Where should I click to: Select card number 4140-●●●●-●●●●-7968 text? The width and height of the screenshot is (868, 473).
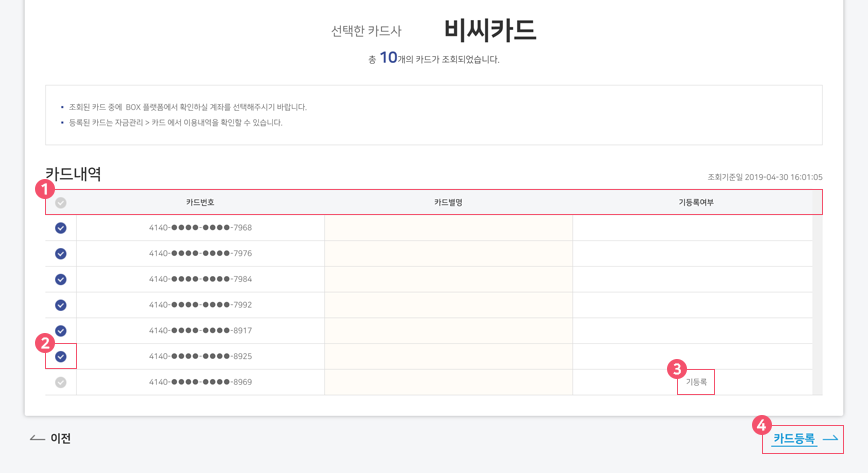tap(200, 228)
